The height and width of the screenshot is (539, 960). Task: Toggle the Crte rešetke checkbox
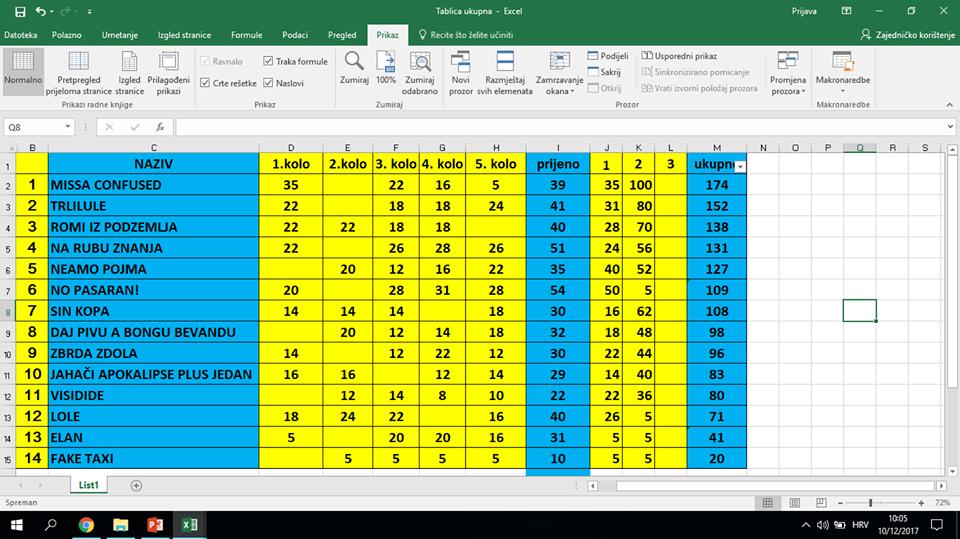click(x=205, y=83)
